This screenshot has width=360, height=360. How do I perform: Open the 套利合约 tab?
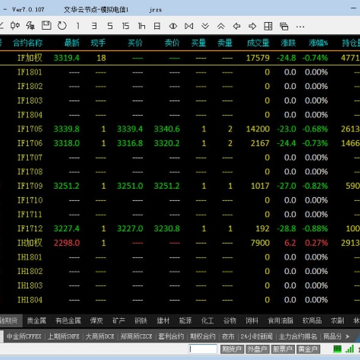tap(171, 336)
